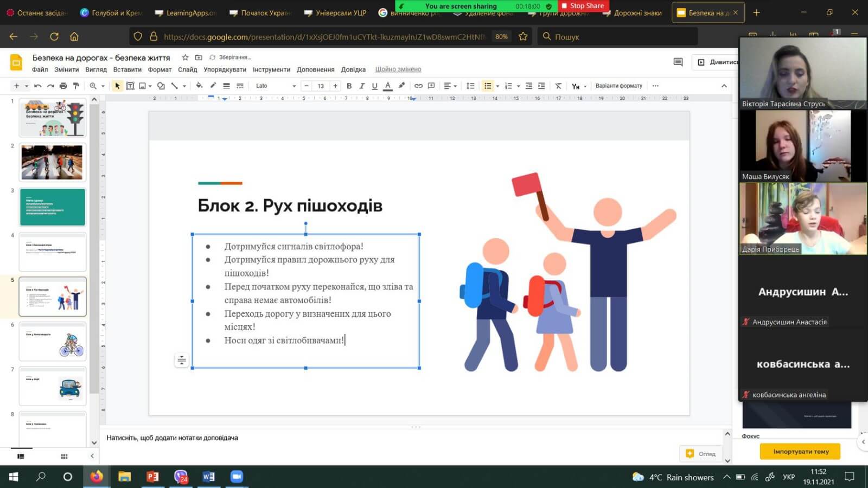Open the zoom dropdown arrow
868x488 pixels.
(x=103, y=86)
